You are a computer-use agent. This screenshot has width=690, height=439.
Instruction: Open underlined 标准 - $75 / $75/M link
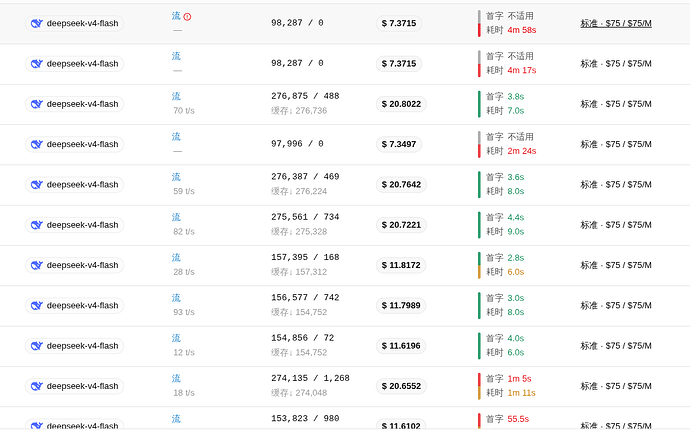coord(616,23)
